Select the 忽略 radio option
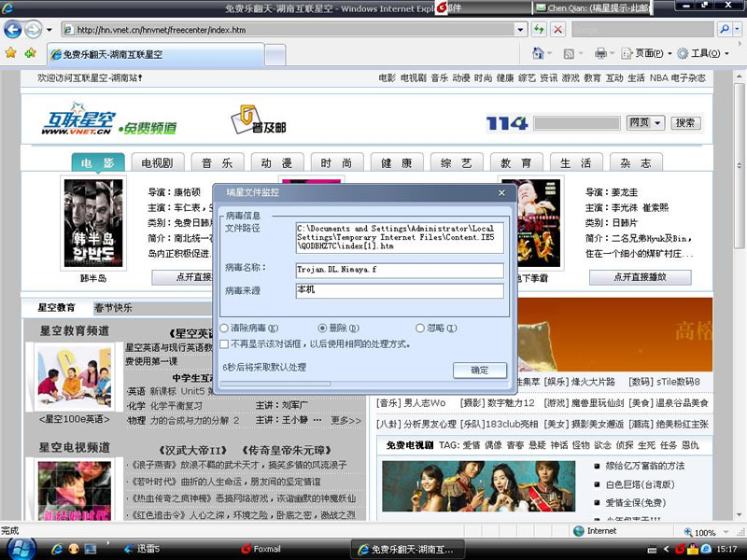The height and width of the screenshot is (560, 747). click(420, 329)
